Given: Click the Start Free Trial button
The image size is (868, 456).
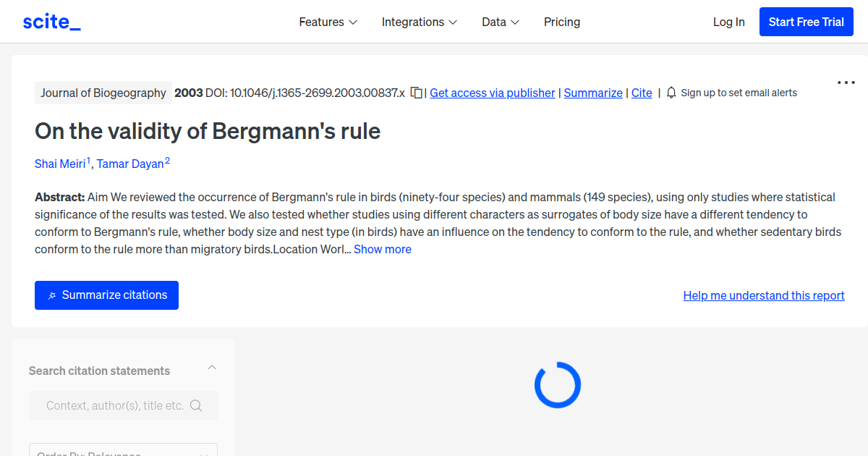Looking at the screenshot, I should click(x=806, y=22).
